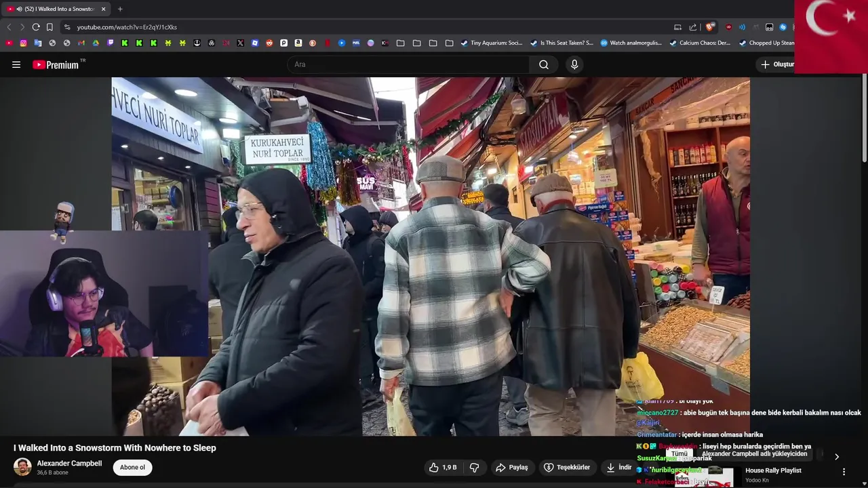Click the share page icon in address bar
The image size is (868, 488).
693,27
